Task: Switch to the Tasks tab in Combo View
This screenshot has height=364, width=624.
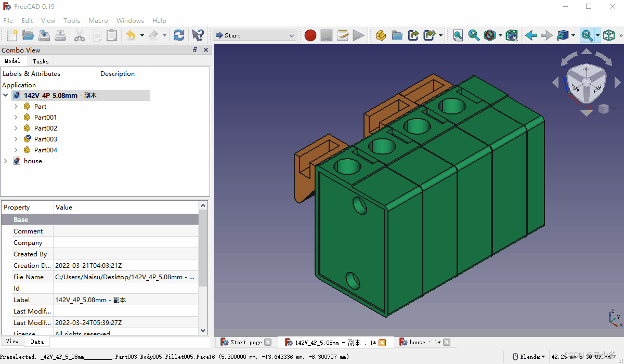Action: [41, 61]
